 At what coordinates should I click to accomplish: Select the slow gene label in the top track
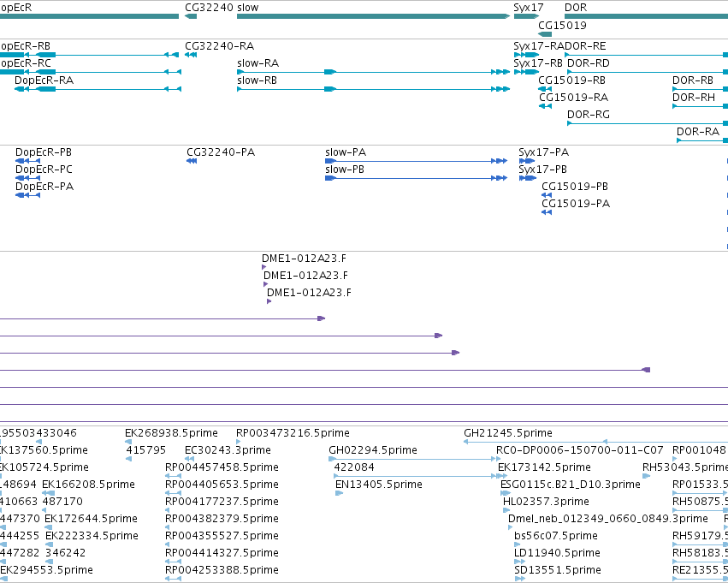pyautogui.click(x=248, y=8)
